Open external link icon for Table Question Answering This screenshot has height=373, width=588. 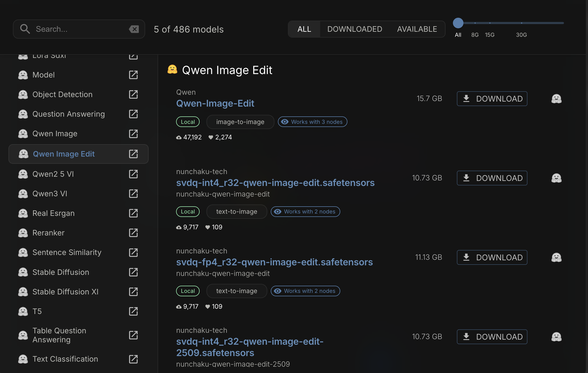click(x=133, y=335)
